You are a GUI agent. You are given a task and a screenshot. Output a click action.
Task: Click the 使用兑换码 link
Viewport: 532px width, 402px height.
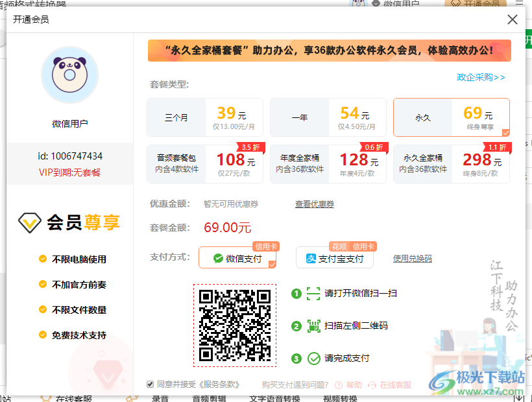click(412, 259)
